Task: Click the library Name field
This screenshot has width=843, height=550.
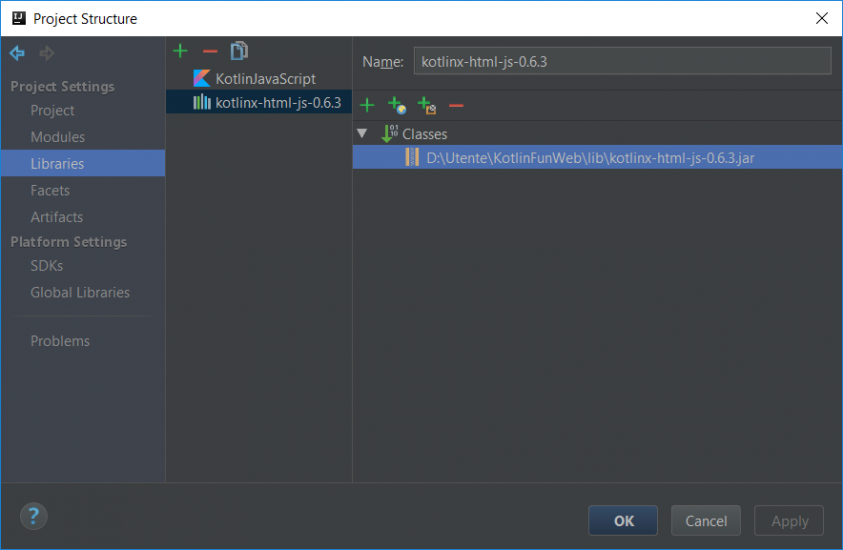Action: (x=622, y=61)
